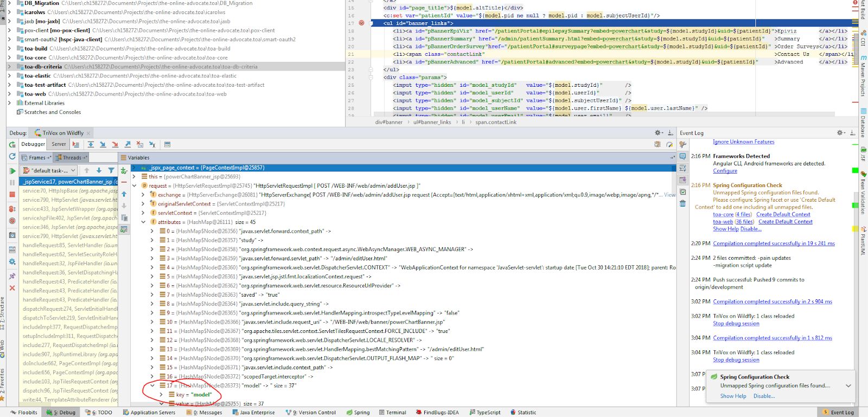
Task: Open Compilation completed in 19 s 241 ms link
Action: [x=774, y=243]
